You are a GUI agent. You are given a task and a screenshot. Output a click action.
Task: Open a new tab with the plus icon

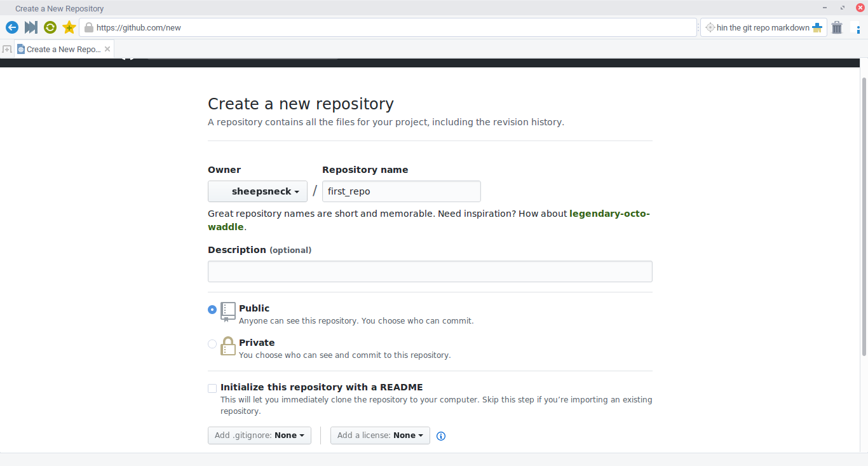click(7, 49)
